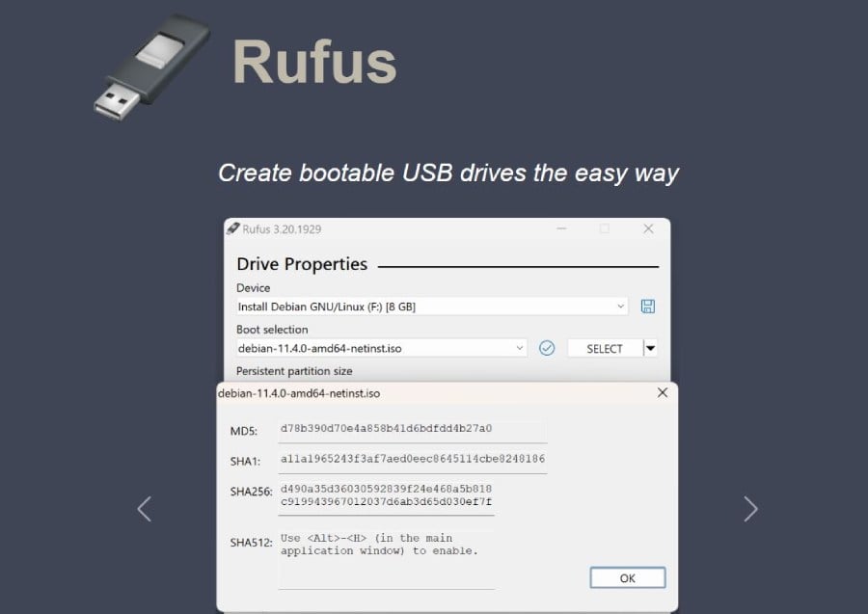Viewport: 868px width, 614px height.
Task: Close the debian-11.4.0-amd64-netinst.iso checksum dialog
Action: click(x=662, y=392)
